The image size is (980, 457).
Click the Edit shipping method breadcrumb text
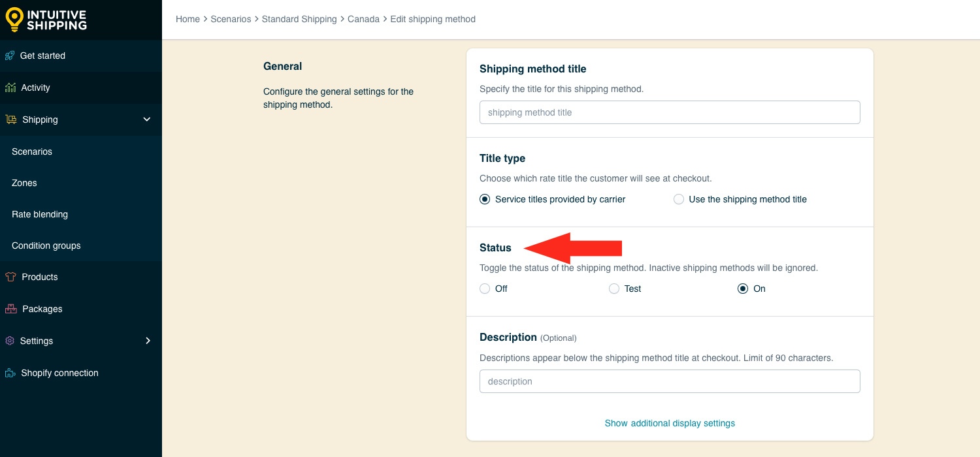433,19
